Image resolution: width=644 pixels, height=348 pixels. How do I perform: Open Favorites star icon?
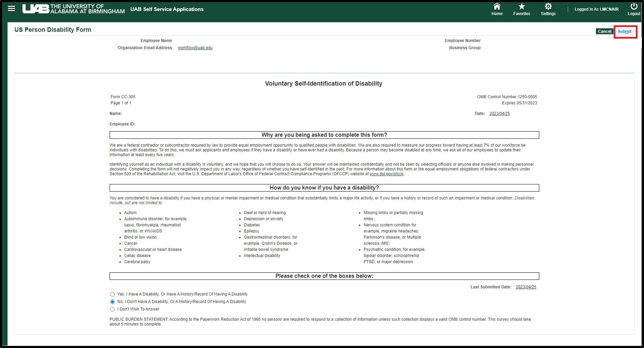tap(521, 7)
